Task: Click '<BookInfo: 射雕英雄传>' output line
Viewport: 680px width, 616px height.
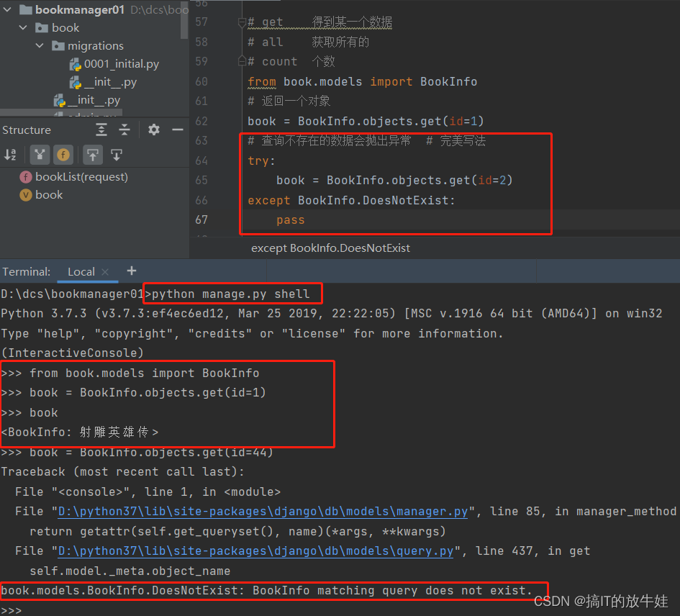Action: [x=80, y=432]
